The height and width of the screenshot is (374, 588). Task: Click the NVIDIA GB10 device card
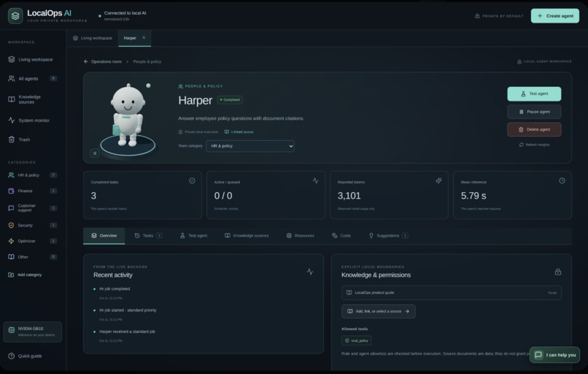pos(33,332)
